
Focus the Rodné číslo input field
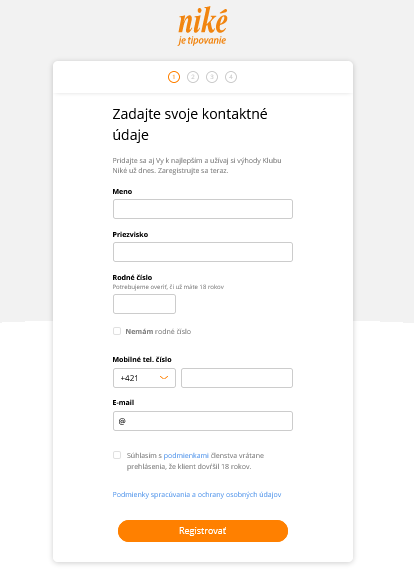(144, 304)
